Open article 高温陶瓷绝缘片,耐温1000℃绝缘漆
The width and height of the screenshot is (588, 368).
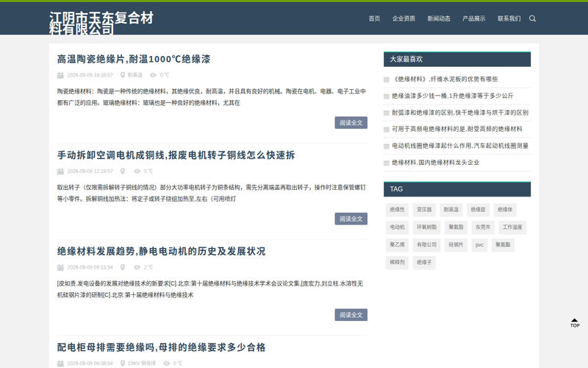click(x=134, y=59)
